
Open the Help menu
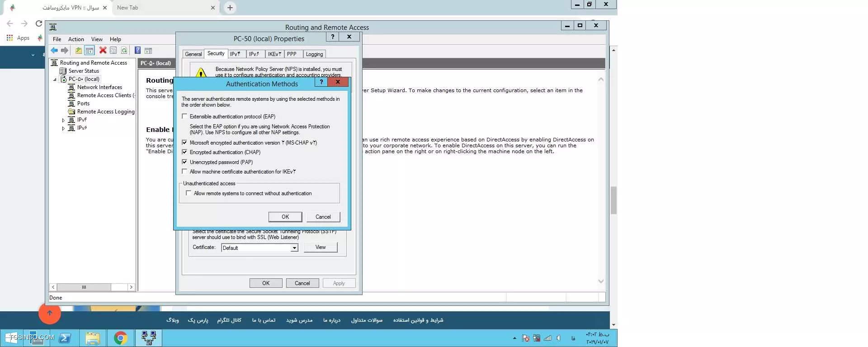coord(115,39)
